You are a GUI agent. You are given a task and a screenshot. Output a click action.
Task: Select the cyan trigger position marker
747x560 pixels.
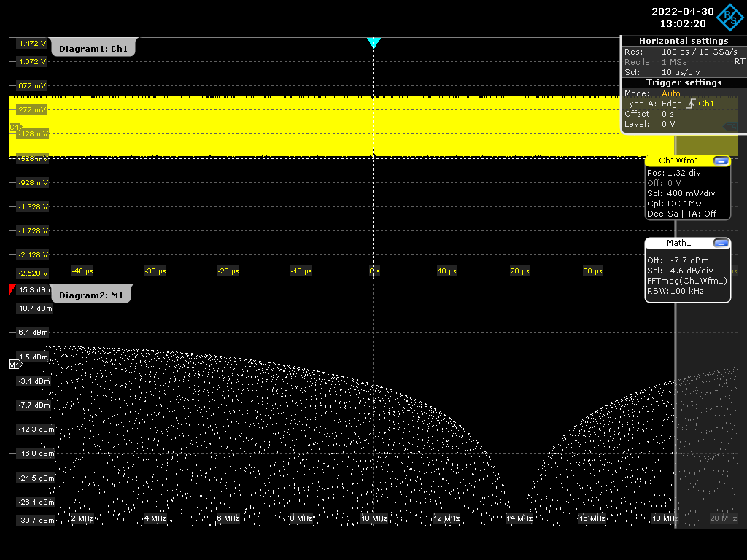(x=374, y=43)
